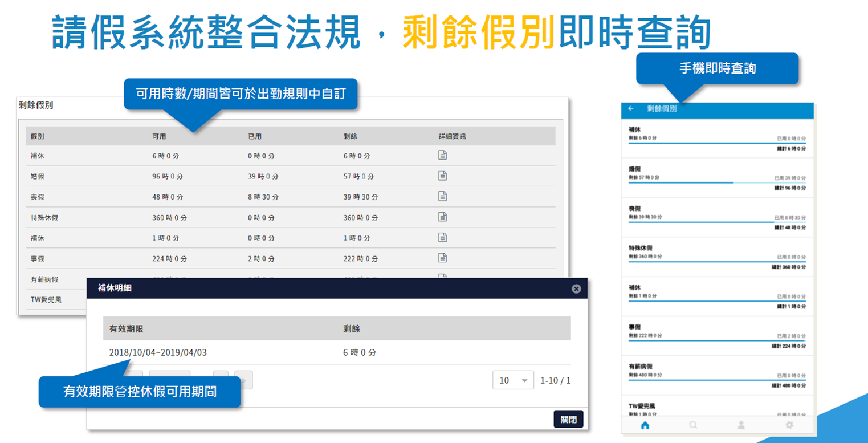The width and height of the screenshot is (868, 443).
Task: Click the 補休明細 dialog title
Action: click(x=115, y=288)
